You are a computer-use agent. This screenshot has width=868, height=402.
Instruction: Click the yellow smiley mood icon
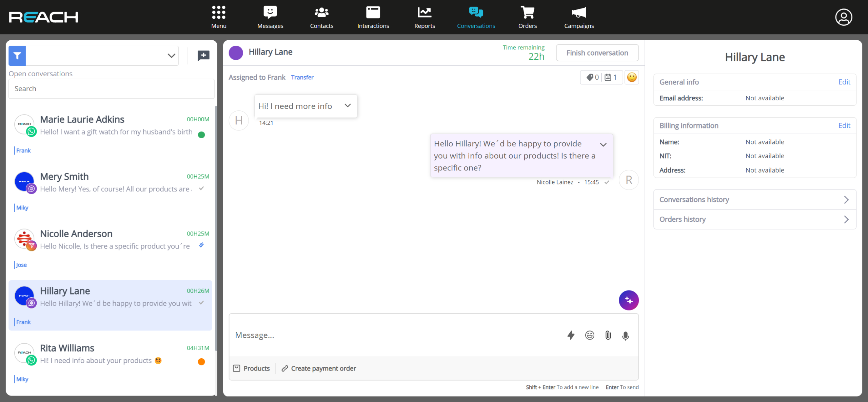[x=632, y=77]
